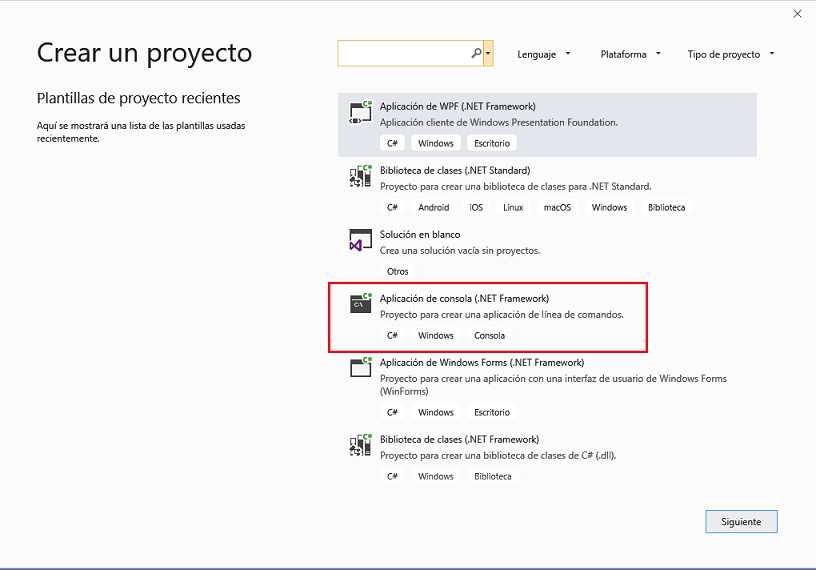Click the WPF description 'Aplicación cliente de Windows Presentation Foundation'

(x=499, y=122)
